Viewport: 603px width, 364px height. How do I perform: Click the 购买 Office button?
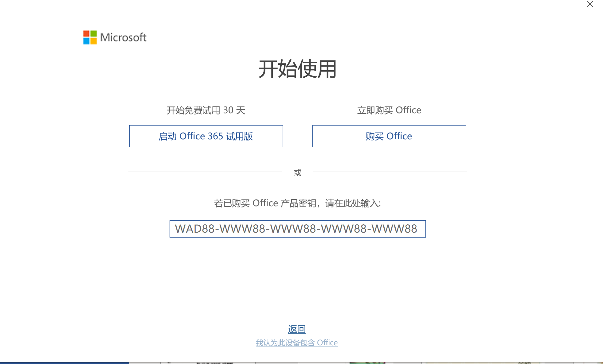click(389, 136)
